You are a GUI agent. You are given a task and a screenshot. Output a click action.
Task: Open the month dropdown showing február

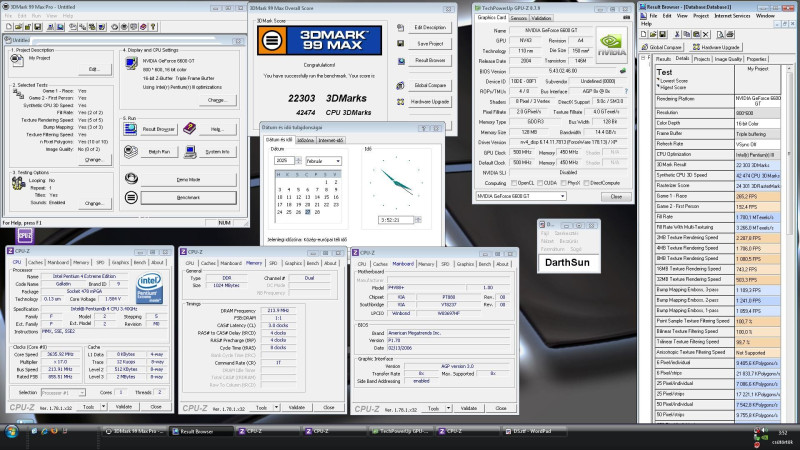(323, 161)
